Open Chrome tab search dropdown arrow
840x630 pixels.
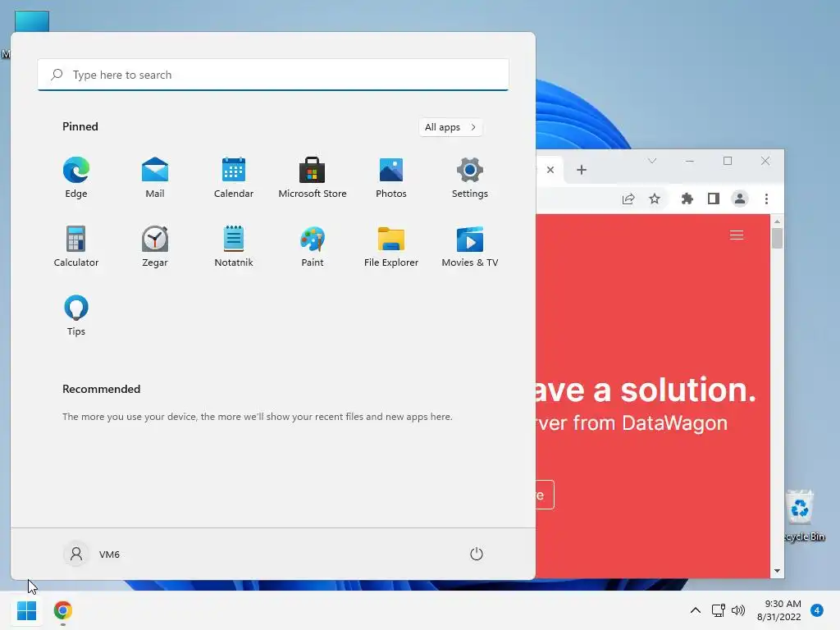pos(652,161)
